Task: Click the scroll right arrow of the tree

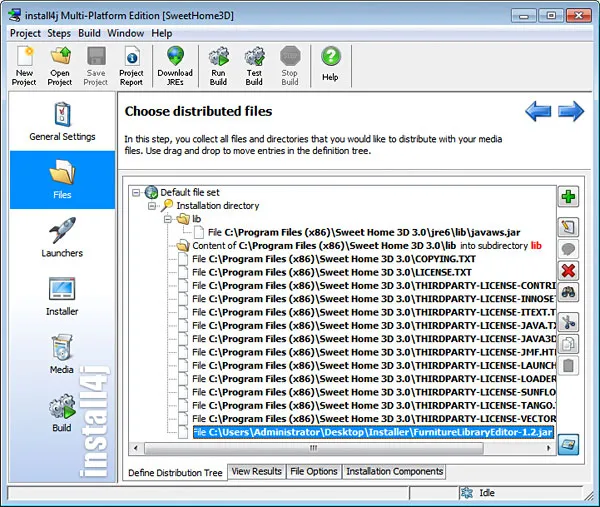Action: click(x=549, y=448)
